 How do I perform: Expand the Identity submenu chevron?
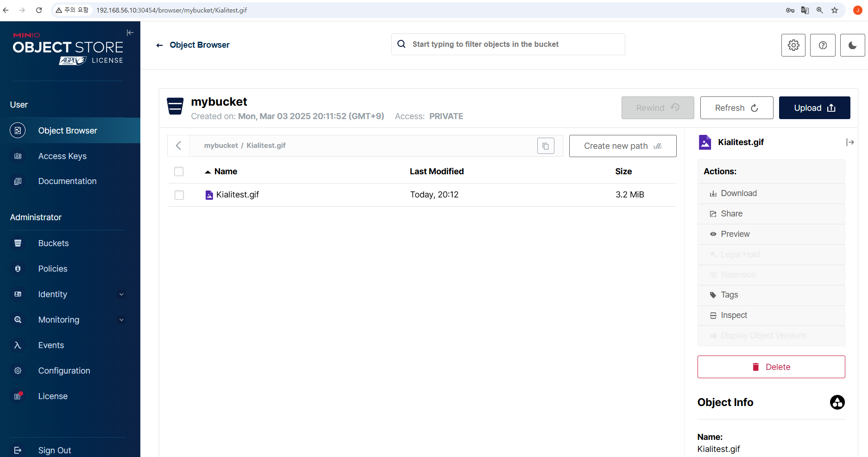pos(121,294)
